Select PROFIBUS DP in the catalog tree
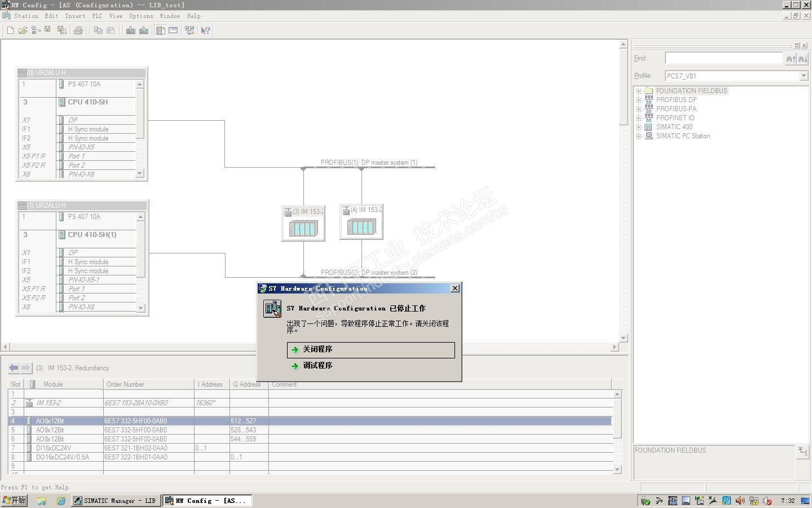 [676, 100]
